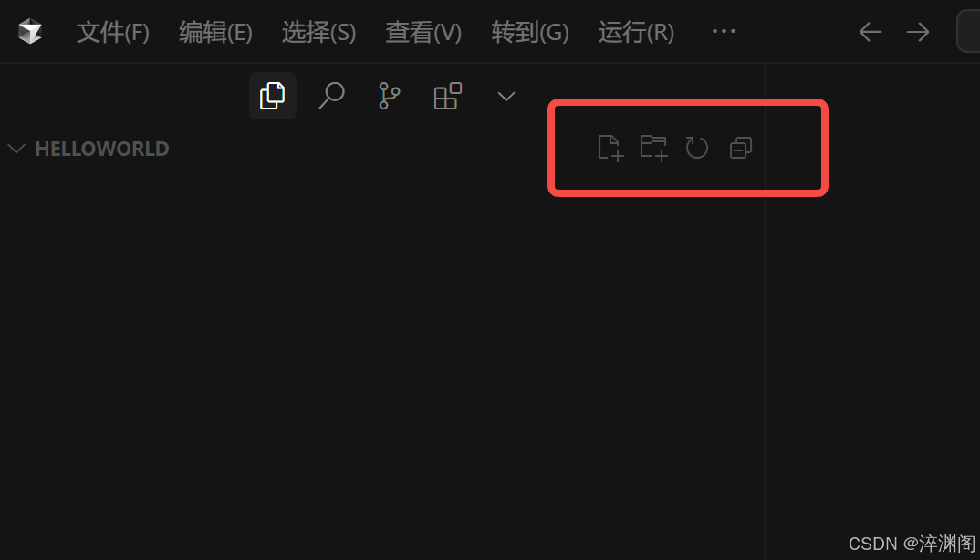
Task: Open the 运行(R) menu
Action: pos(636,32)
